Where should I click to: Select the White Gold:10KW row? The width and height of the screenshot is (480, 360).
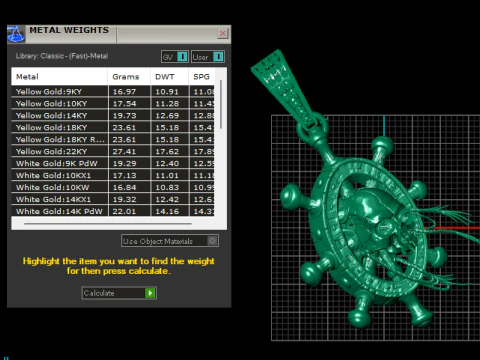(113, 188)
